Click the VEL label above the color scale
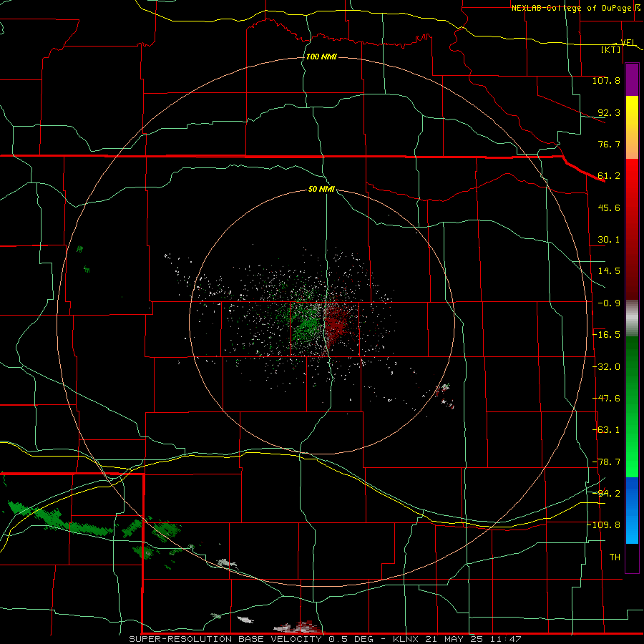Screen dimensions: 644x644 pos(628,42)
